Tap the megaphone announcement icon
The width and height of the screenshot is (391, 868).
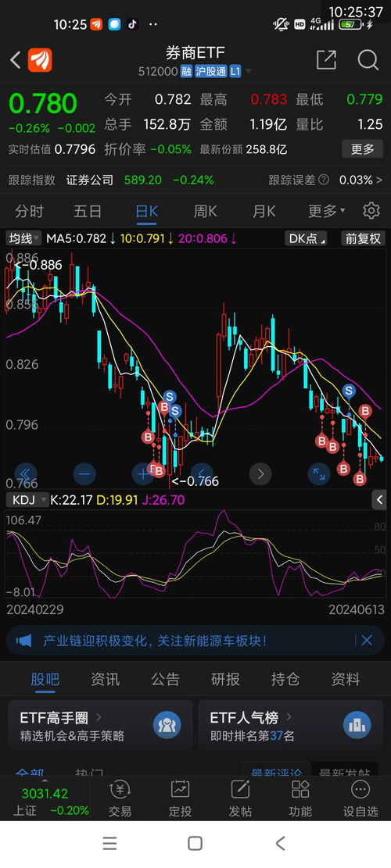(x=23, y=641)
